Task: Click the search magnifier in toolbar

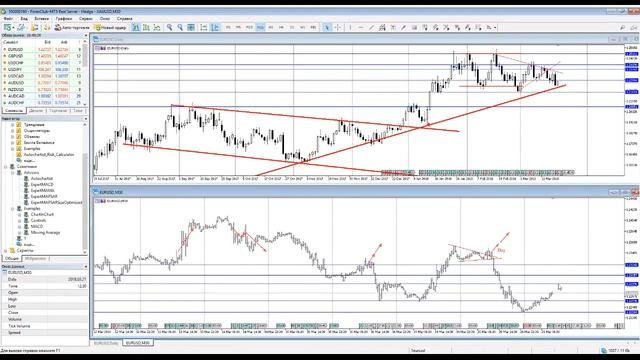Action: click(x=622, y=27)
